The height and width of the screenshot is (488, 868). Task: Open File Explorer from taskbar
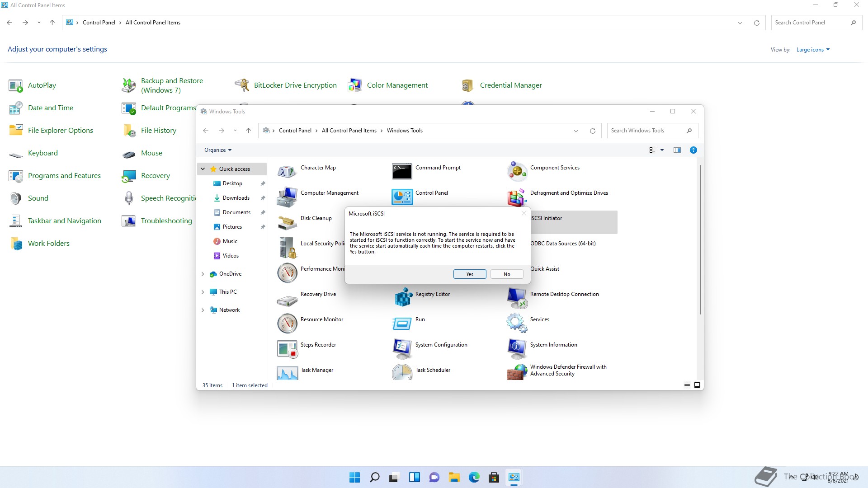pyautogui.click(x=454, y=477)
